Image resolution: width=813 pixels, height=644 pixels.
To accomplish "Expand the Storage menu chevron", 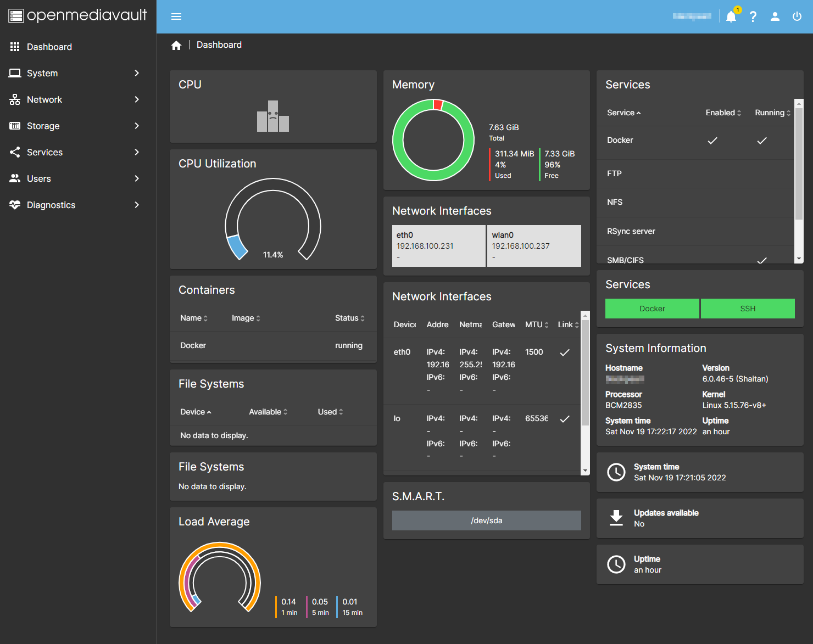I will pos(137,126).
